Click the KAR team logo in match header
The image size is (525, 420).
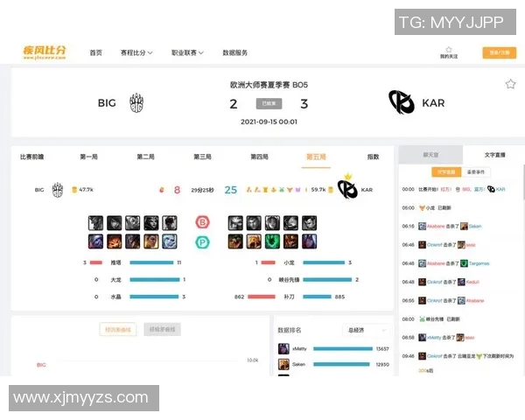pos(402,102)
